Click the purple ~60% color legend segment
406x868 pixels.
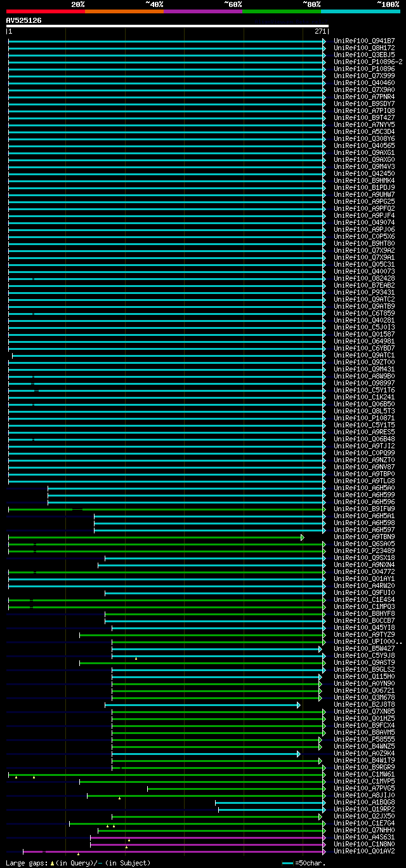coord(203,11)
